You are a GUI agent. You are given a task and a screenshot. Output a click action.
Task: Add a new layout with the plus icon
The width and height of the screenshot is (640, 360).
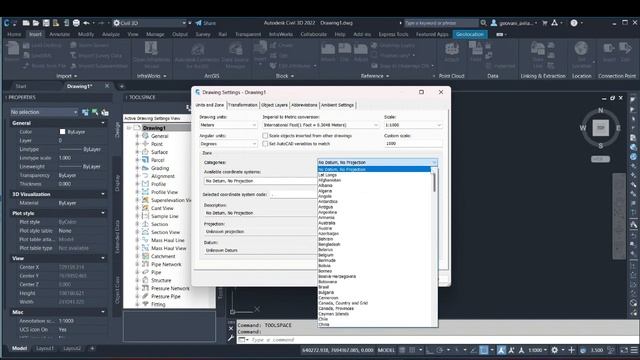click(x=92, y=348)
